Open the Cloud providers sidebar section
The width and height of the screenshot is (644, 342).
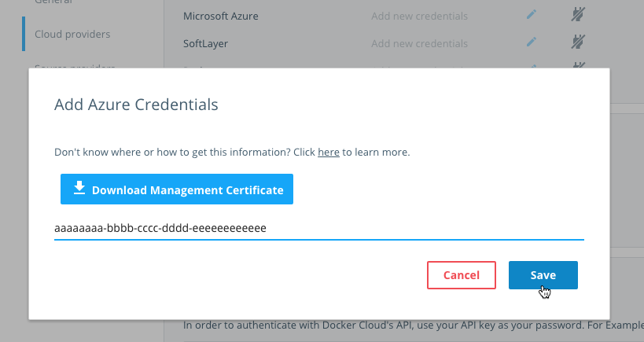72,34
